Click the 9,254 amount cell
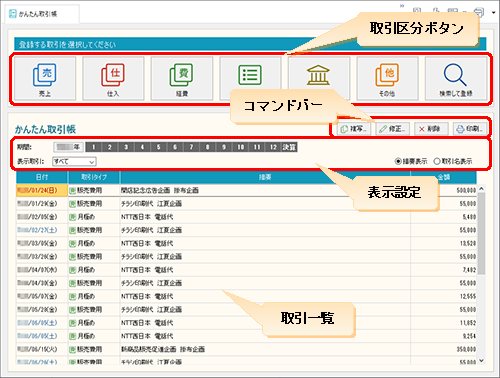Image resolution: width=500 pixels, height=378 pixels. [444, 336]
